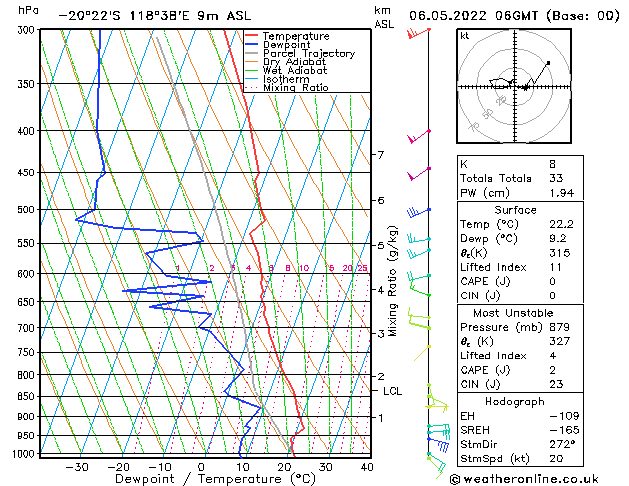The height and width of the screenshot is (486, 629).
Task: Click the Dewpoint legend entry
Action: tap(286, 45)
